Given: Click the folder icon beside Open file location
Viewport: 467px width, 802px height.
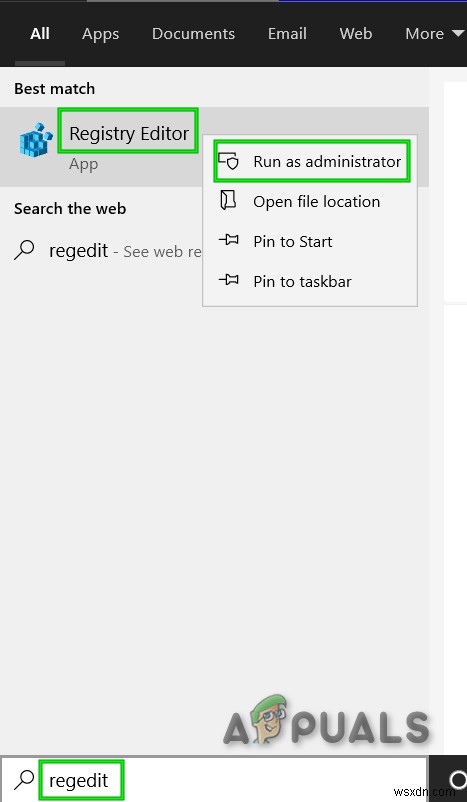Looking at the screenshot, I should (x=228, y=201).
